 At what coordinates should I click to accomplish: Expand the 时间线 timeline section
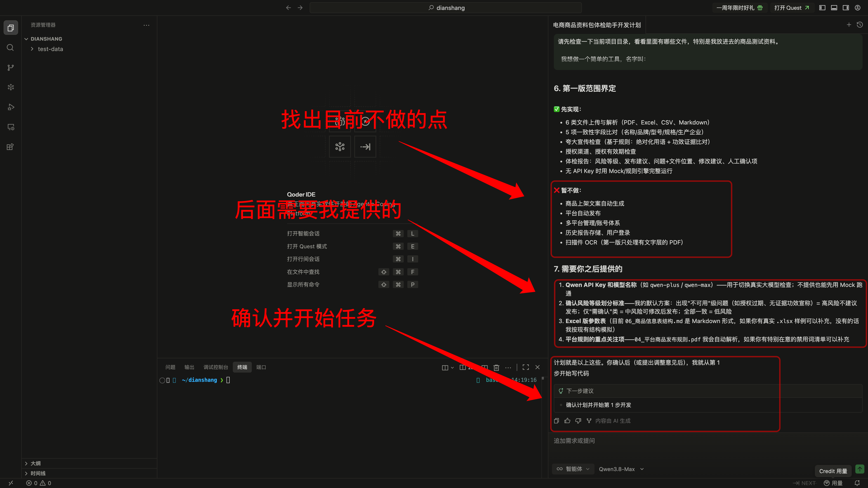point(89,473)
